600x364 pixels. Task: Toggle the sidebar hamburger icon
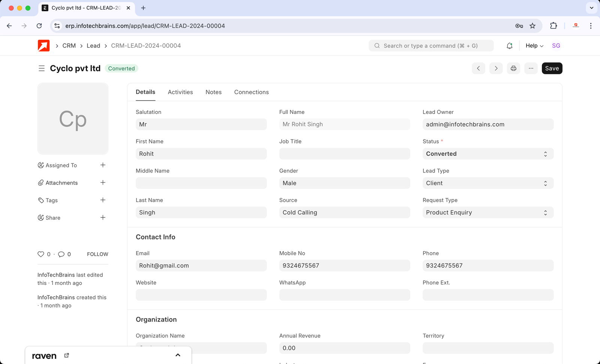tap(42, 68)
